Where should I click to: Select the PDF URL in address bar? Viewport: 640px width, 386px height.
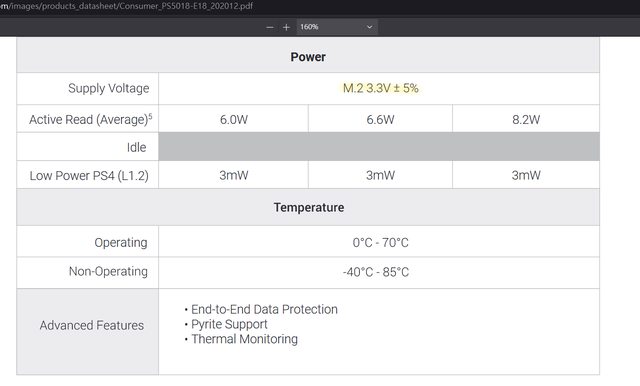126,6
